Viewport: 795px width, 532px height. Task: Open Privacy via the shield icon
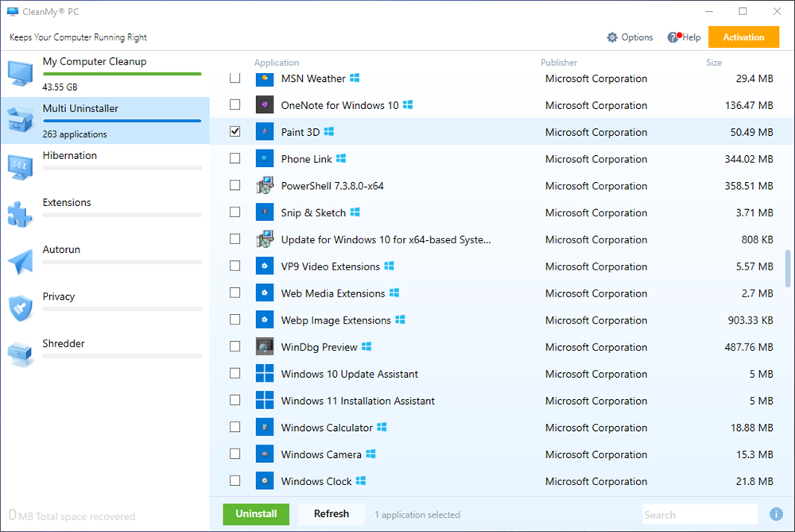(x=19, y=305)
